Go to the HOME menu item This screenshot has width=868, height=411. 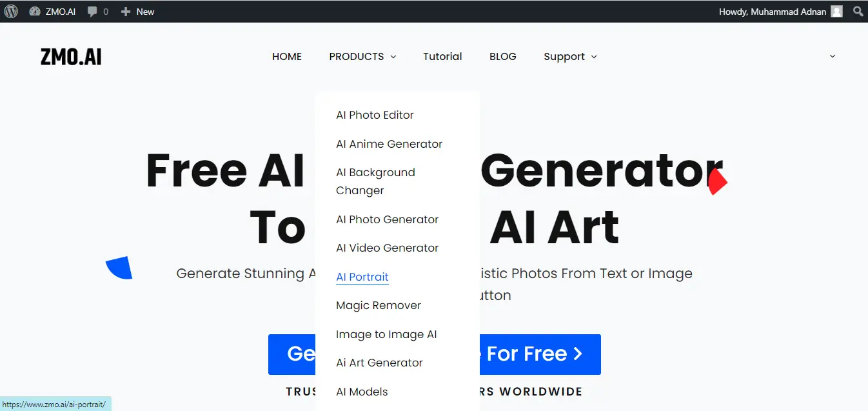(287, 56)
